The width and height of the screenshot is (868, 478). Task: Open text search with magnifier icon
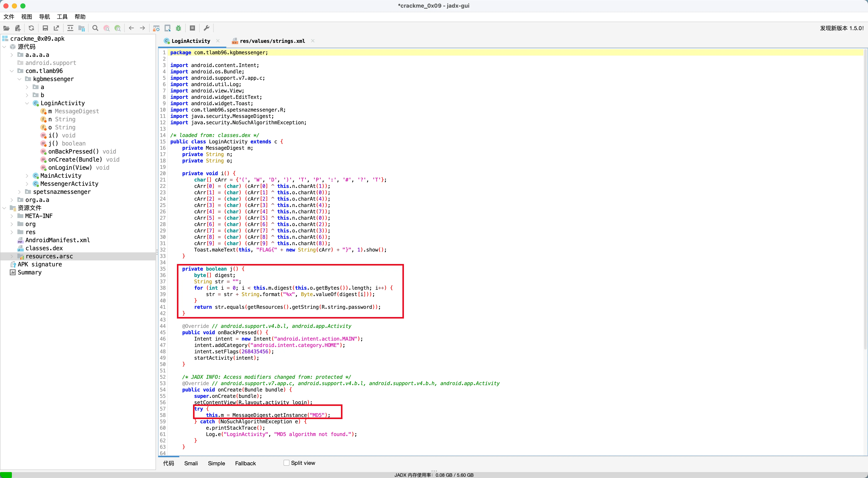pos(95,28)
